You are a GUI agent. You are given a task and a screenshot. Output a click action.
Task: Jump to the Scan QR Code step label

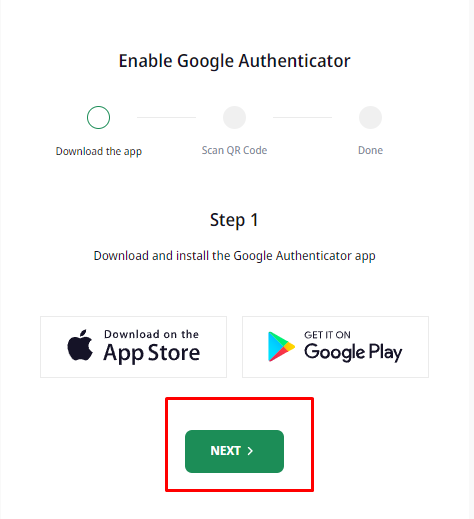234,150
